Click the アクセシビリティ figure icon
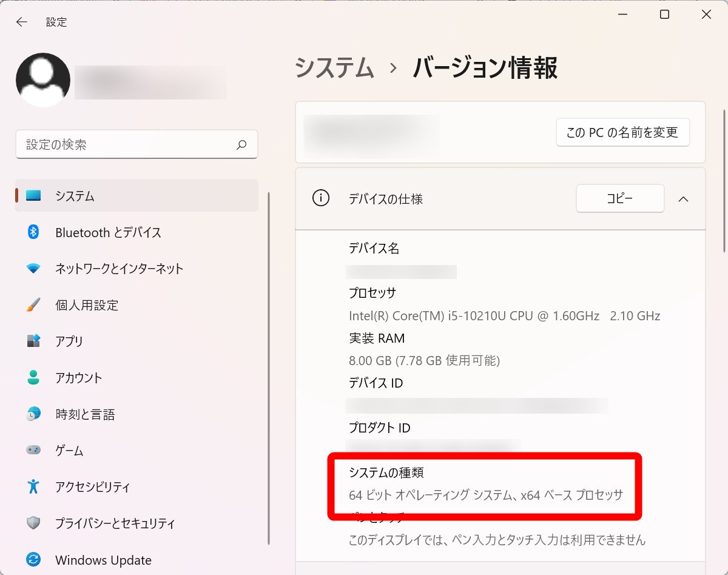 [x=33, y=486]
